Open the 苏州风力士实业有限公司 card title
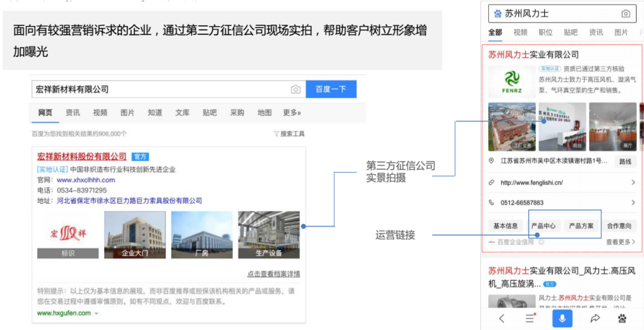The height and width of the screenshot is (330, 644). pos(534,55)
